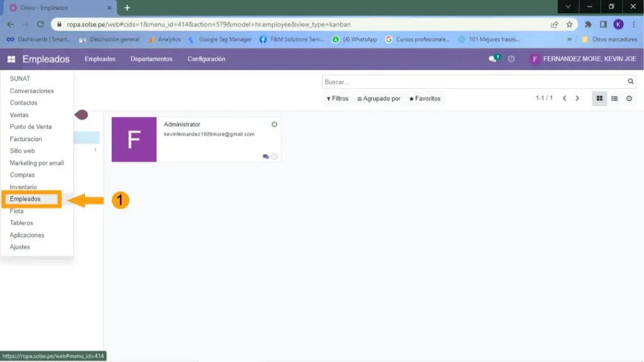Open user menu FERNANDEZ MORE, KEVIN JOE
Screen dimensions: 644x362
coord(583,59)
